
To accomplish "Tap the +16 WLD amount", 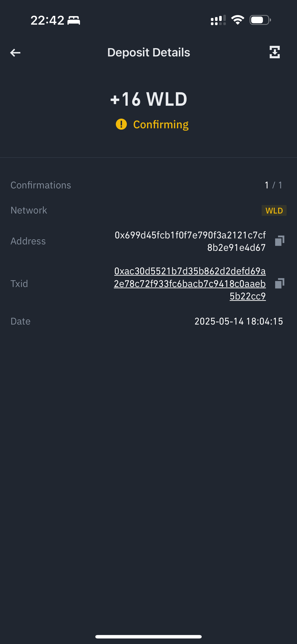I will [x=148, y=99].
